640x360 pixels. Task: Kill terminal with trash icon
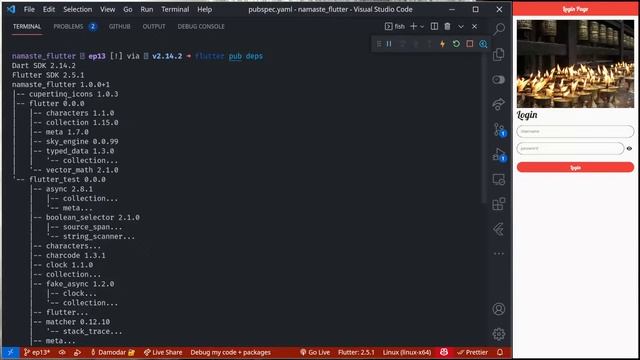pos(447,27)
